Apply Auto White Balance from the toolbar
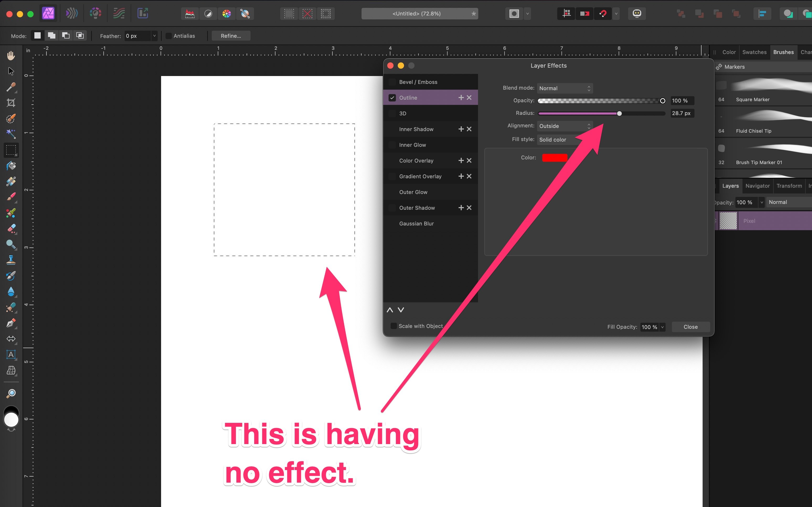 (x=245, y=13)
